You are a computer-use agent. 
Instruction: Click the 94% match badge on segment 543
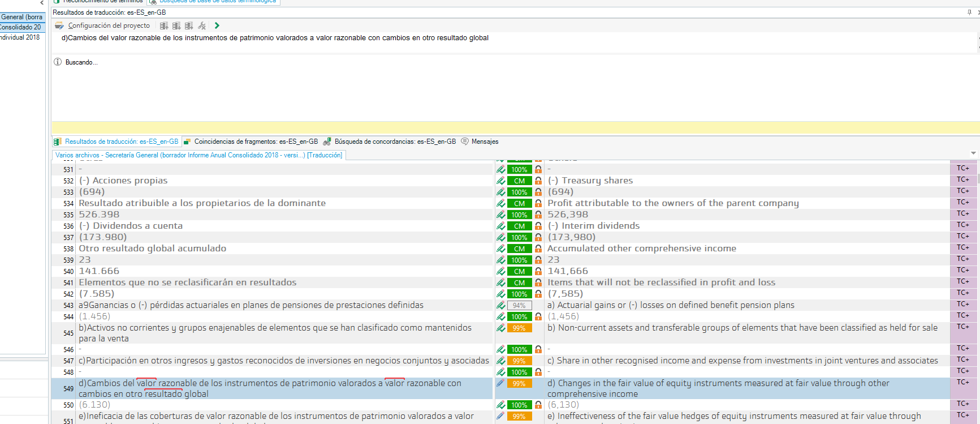pos(519,305)
